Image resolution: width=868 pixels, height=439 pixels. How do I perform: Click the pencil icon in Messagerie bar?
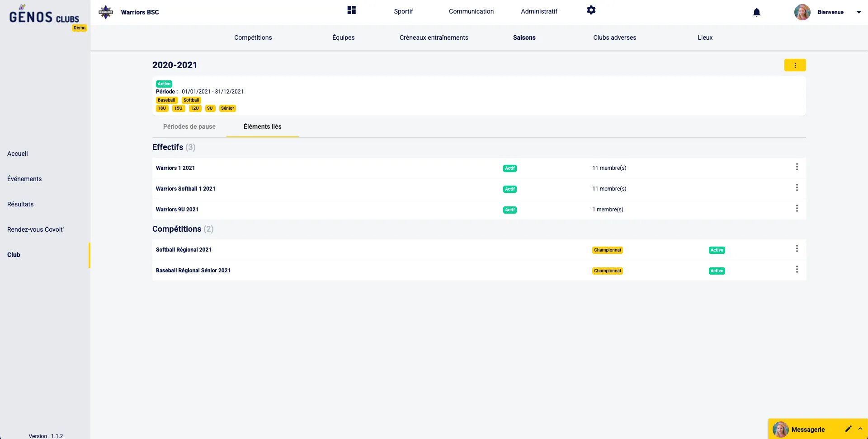click(848, 429)
